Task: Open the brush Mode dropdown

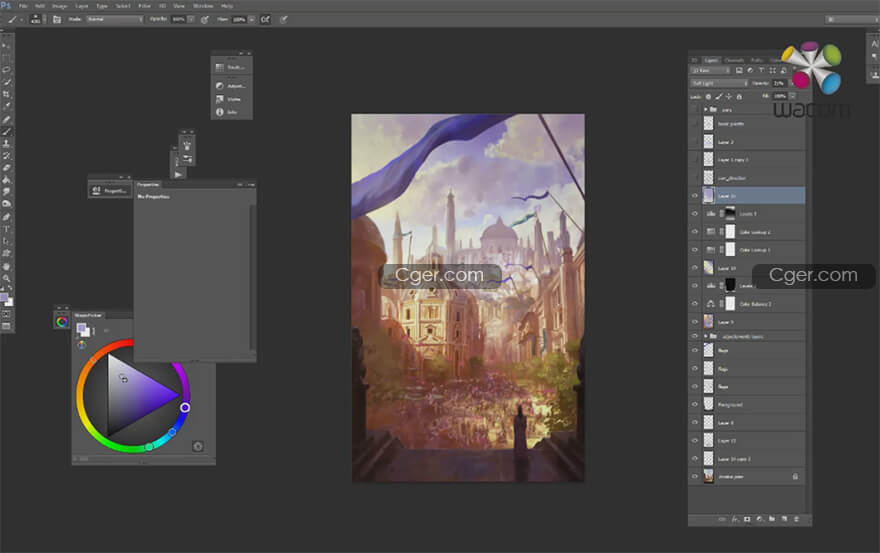Action: pos(115,19)
